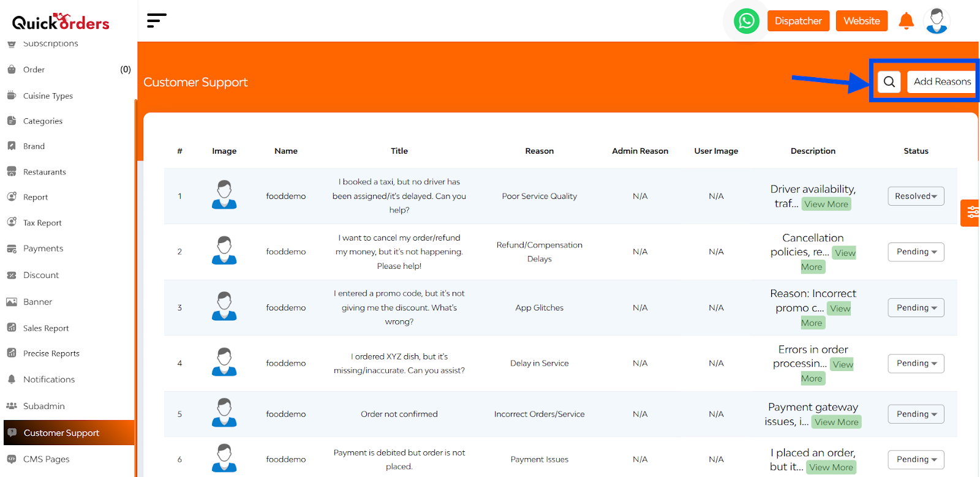This screenshot has width=980, height=477.
Task: Click the user avatar image in row 5
Action: click(x=224, y=413)
